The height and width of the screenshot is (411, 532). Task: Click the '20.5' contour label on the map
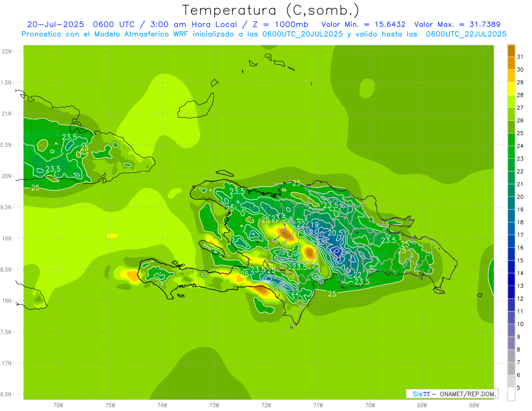(335, 233)
